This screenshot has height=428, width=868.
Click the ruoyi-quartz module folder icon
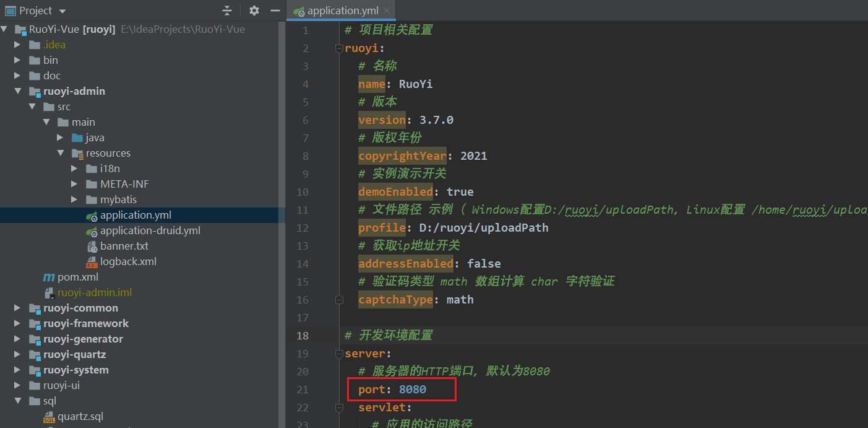coord(35,354)
